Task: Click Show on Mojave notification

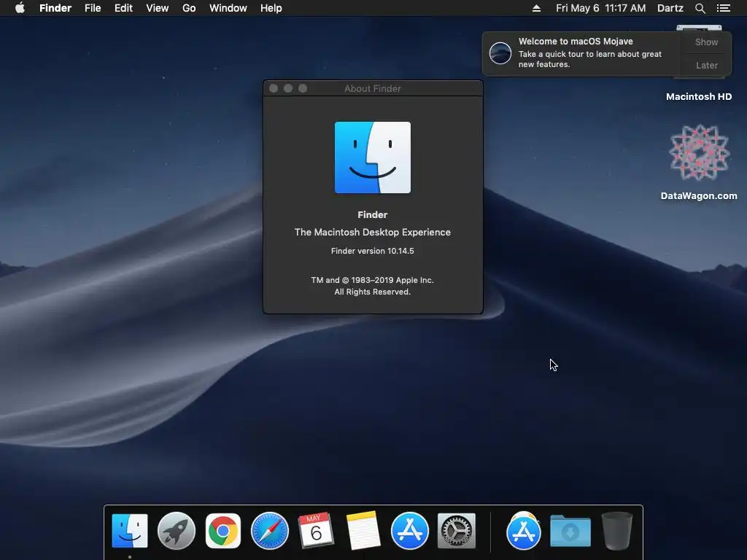Action: [706, 42]
